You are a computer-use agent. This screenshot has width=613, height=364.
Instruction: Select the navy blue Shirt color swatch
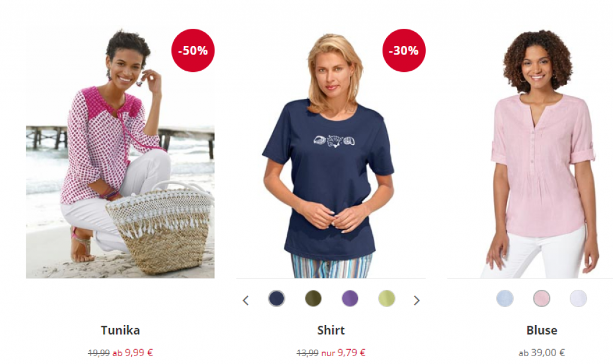point(277,299)
